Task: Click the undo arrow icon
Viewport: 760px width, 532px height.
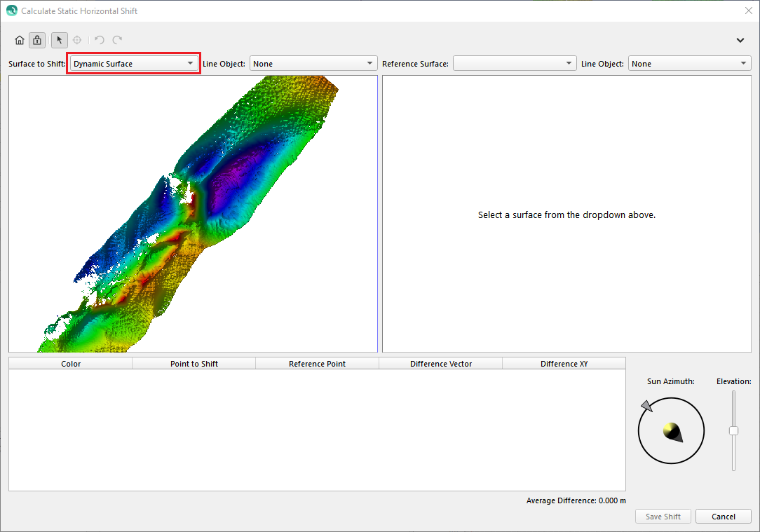Action: (x=100, y=40)
